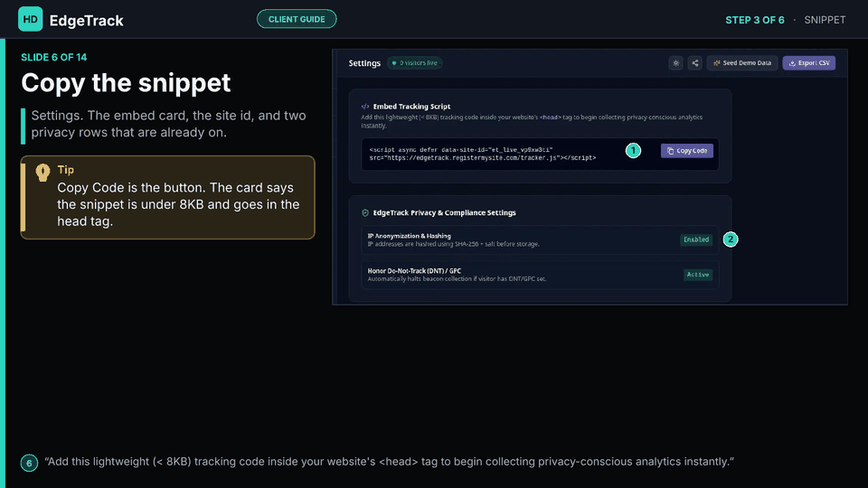868x488 pixels.
Task: Click the EdgeTrack brand name
Action: click(x=86, y=21)
